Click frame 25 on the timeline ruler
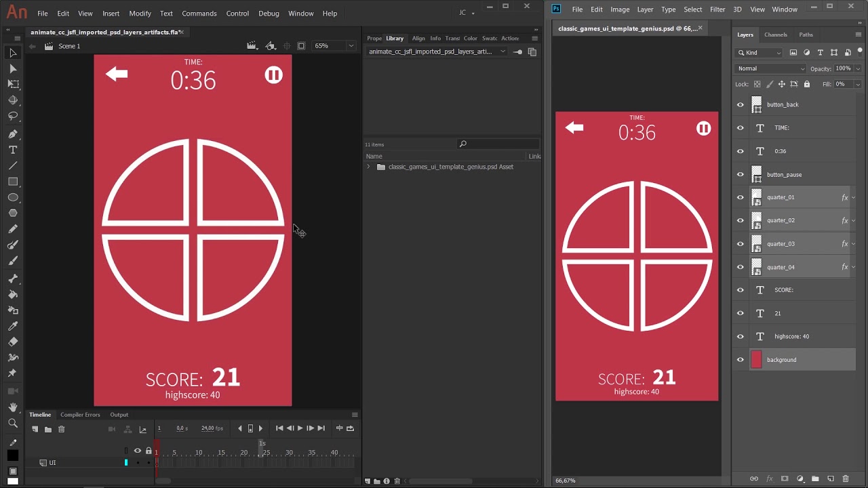 pos(267,453)
